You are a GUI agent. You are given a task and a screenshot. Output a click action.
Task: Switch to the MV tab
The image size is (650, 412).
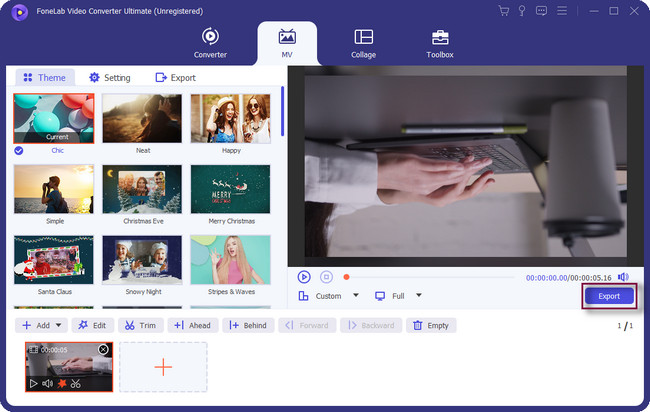pos(287,43)
